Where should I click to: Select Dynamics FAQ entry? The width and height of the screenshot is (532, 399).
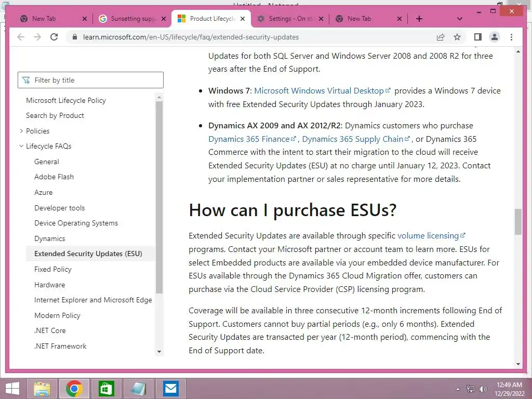click(x=49, y=238)
